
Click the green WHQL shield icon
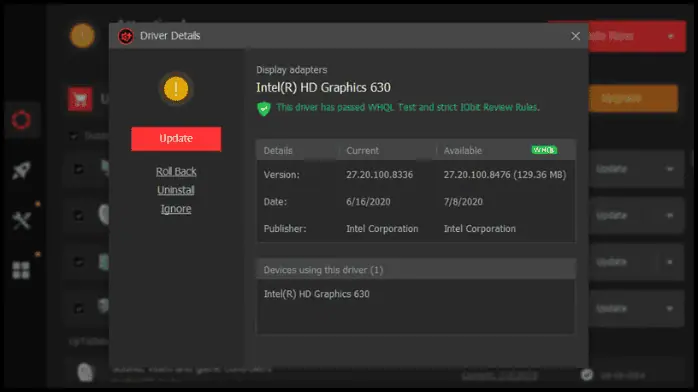[x=264, y=109]
